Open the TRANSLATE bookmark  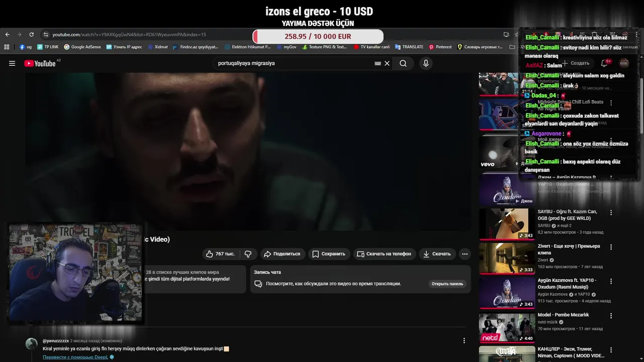tap(409, 47)
